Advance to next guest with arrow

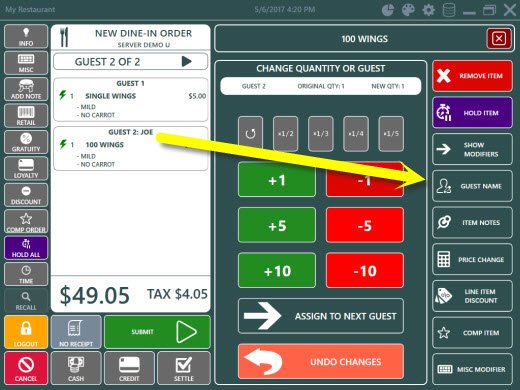click(187, 61)
